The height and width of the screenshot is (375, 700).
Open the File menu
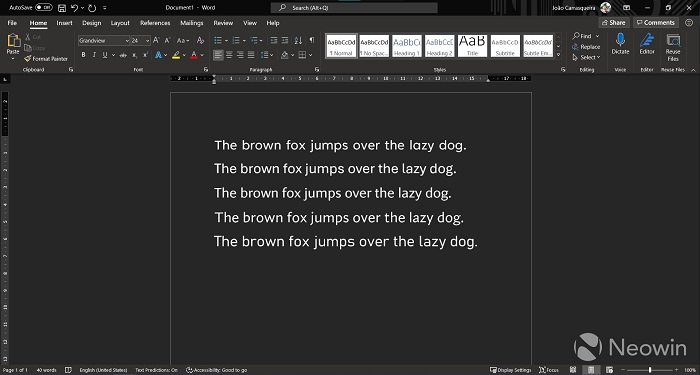[x=12, y=23]
